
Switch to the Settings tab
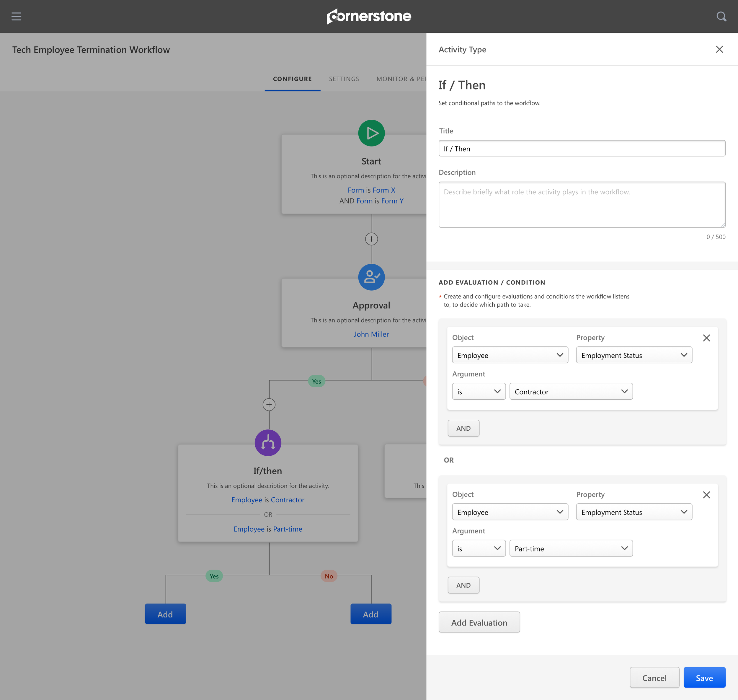tap(344, 79)
